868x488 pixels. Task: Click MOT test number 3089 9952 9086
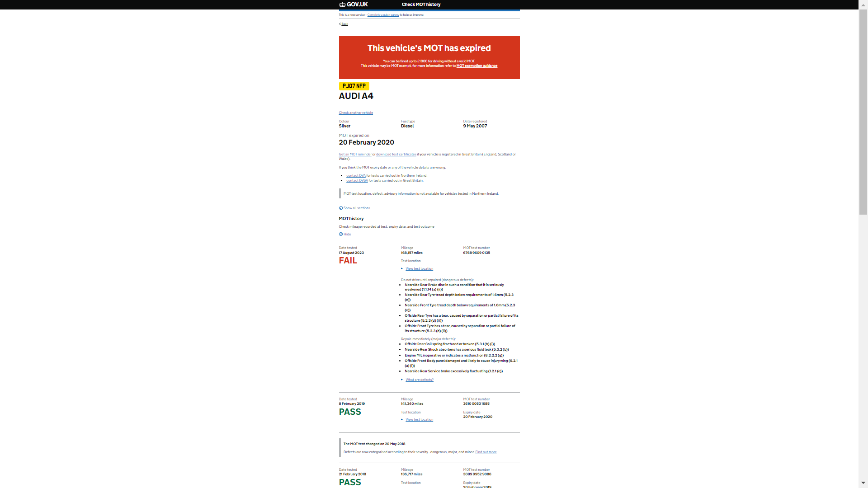pos(477,474)
